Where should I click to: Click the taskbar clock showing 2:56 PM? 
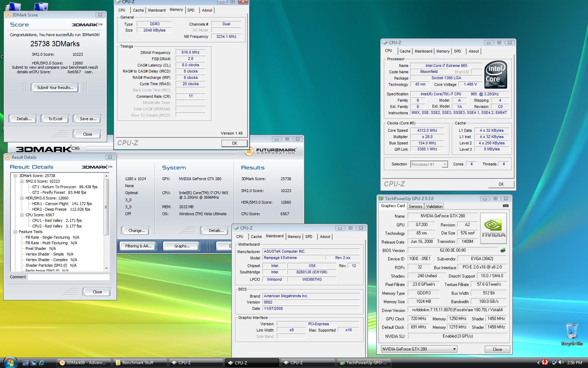click(574, 363)
